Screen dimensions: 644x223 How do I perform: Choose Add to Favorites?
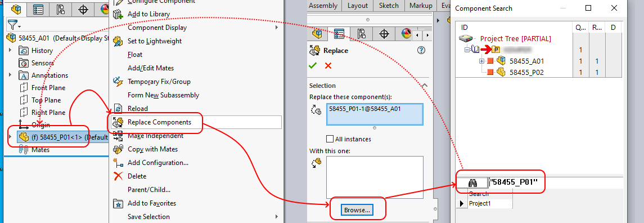[x=151, y=203]
